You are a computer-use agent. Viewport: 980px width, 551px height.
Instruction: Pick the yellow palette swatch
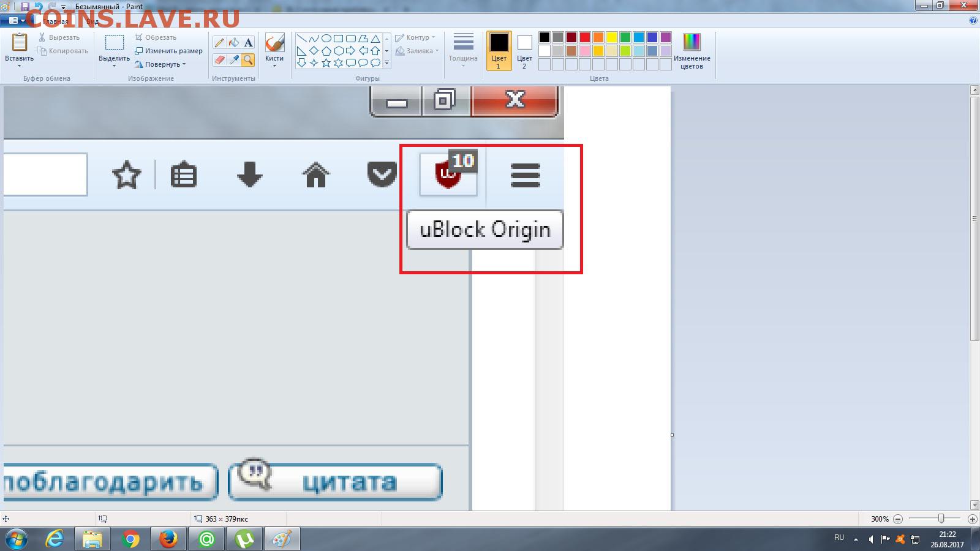(612, 37)
